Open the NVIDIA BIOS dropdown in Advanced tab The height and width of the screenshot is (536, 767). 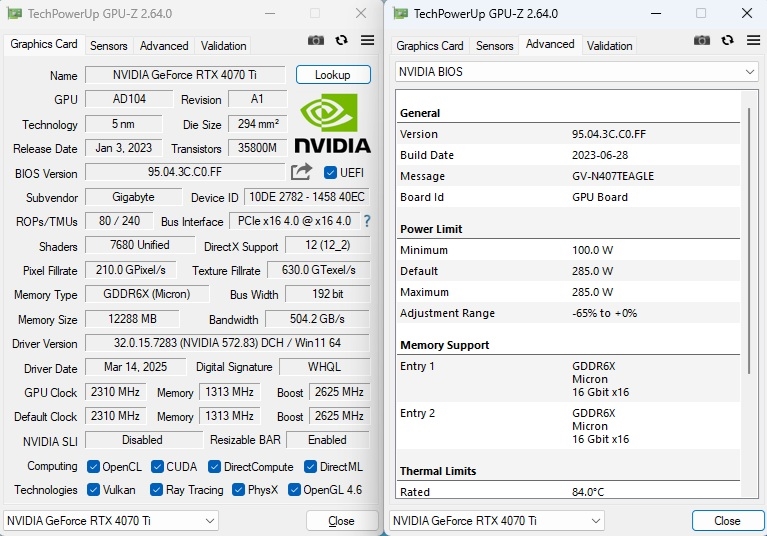coord(576,72)
